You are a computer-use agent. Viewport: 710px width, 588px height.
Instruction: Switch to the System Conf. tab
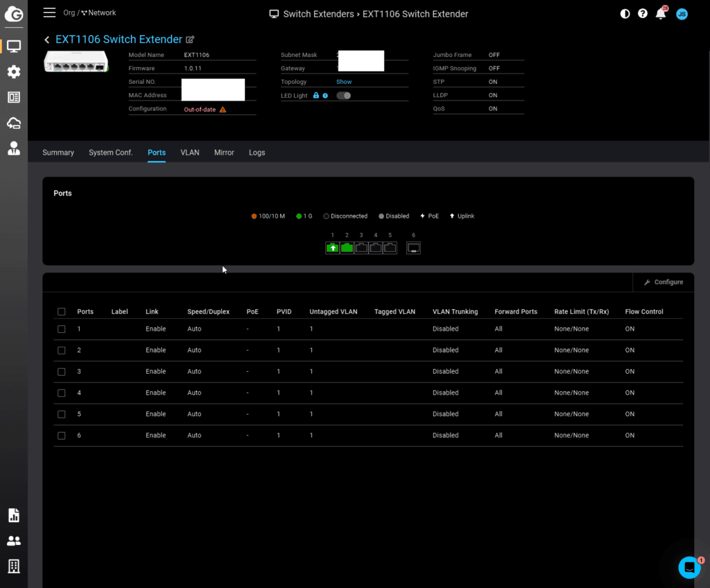point(110,153)
